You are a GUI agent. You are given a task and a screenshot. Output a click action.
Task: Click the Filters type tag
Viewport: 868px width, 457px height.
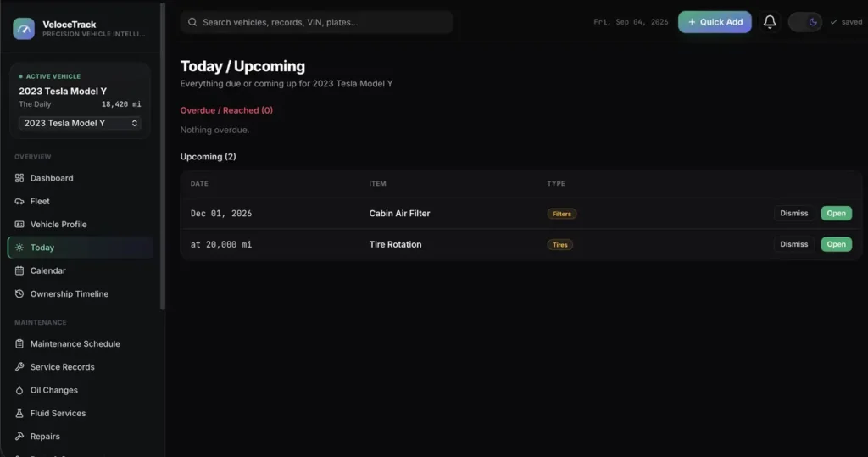561,214
